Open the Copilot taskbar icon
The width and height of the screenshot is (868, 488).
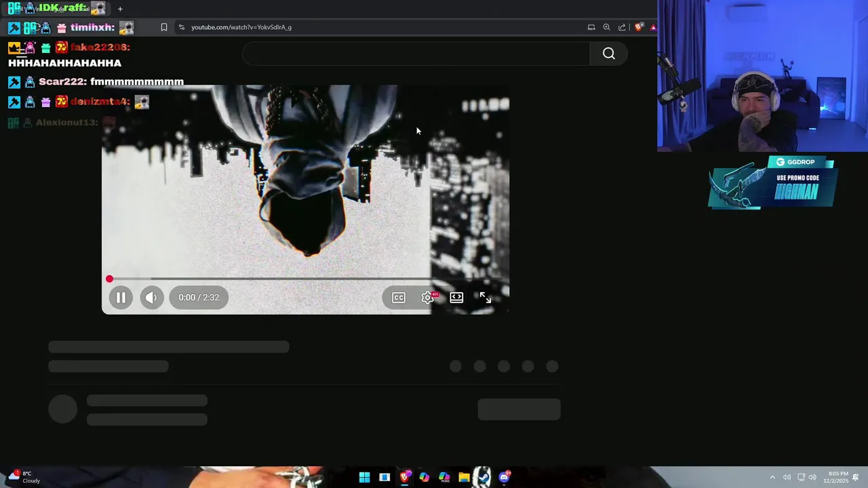(x=425, y=477)
